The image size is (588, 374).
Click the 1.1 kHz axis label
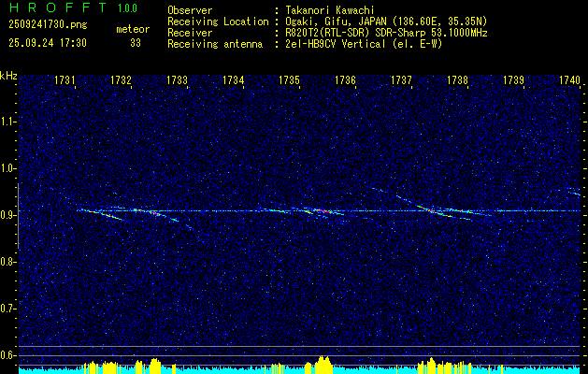pyautogui.click(x=7, y=122)
